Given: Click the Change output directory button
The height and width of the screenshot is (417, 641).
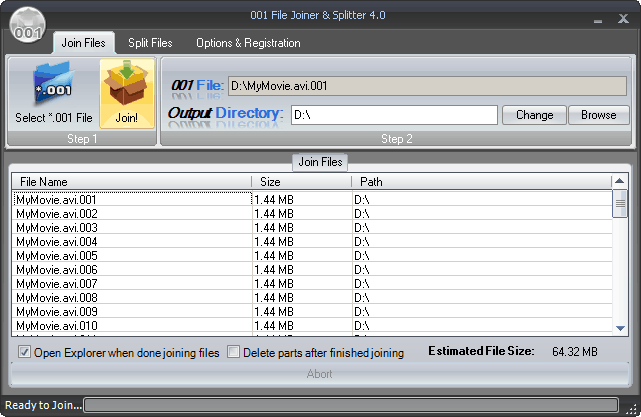Looking at the screenshot, I should (x=534, y=115).
